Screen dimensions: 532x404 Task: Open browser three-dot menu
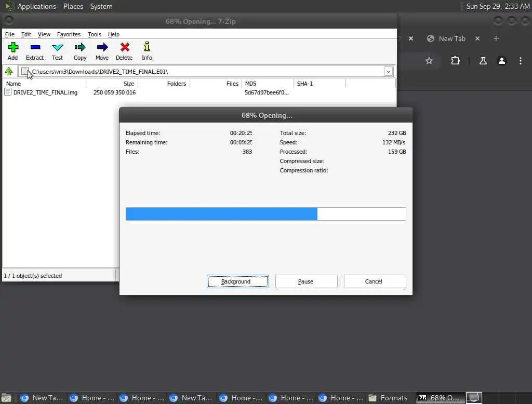click(x=521, y=61)
